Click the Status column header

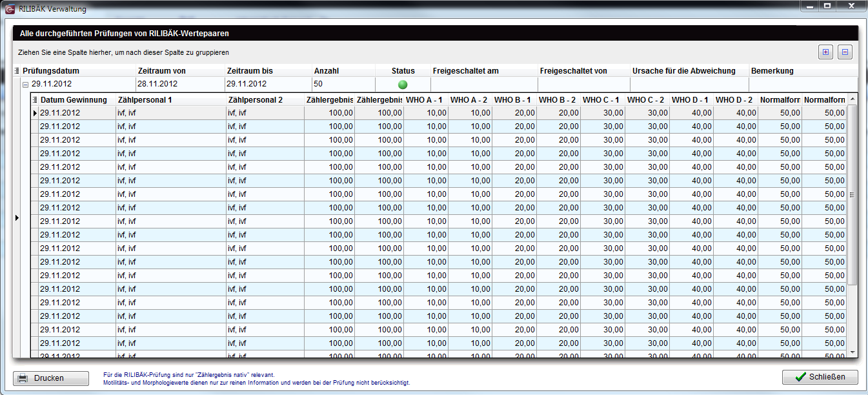(403, 70)
